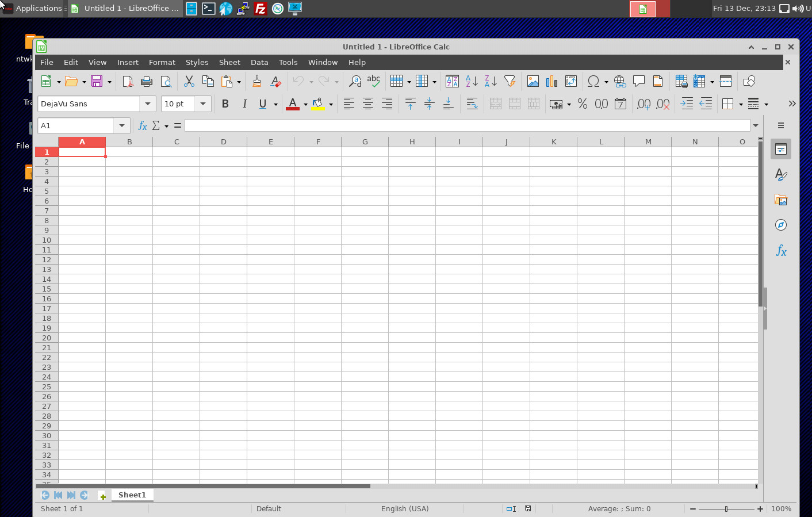Expand the font name dropdown
The height and width of the screenshot is (517, 812).
point(148,104)
